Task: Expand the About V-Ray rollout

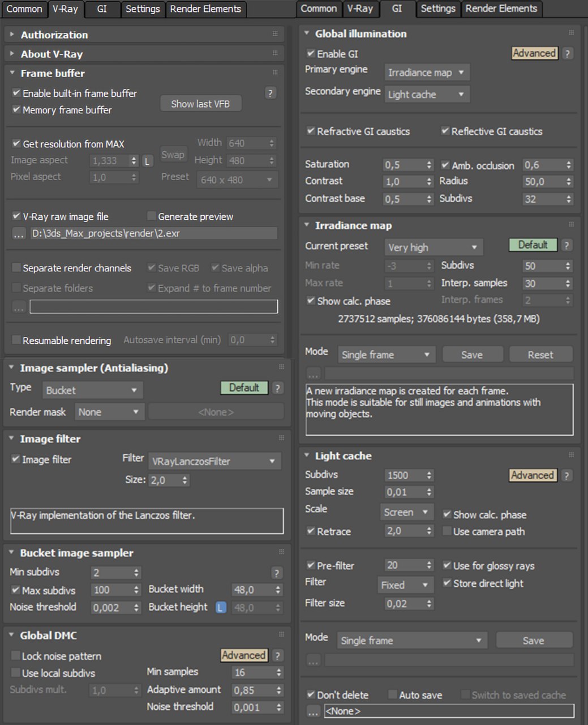Action: click(x=12, y=54)
